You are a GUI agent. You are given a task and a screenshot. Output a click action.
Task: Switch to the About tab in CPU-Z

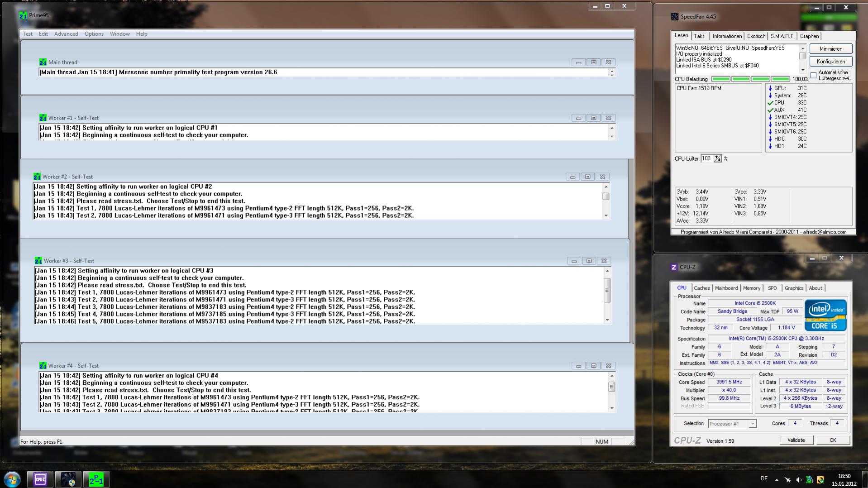tap(816, 288)
